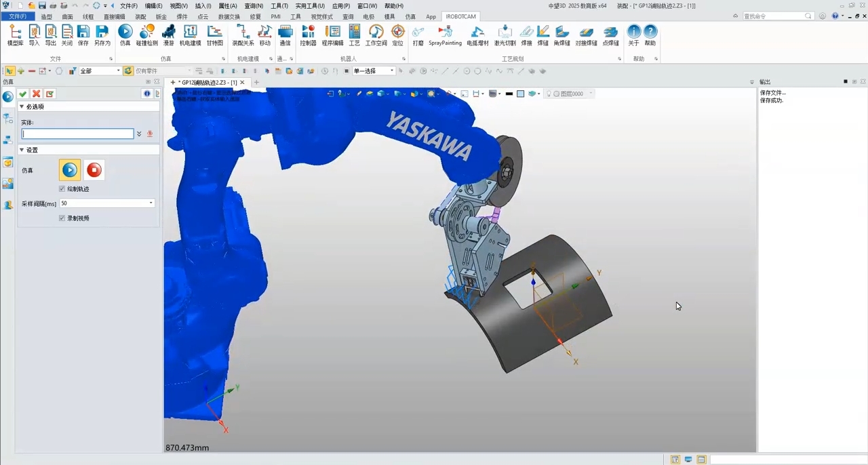Open the 采样间隔 sampling interval dropdown
Screen dimensions: 868x465
tap(151, 203)
